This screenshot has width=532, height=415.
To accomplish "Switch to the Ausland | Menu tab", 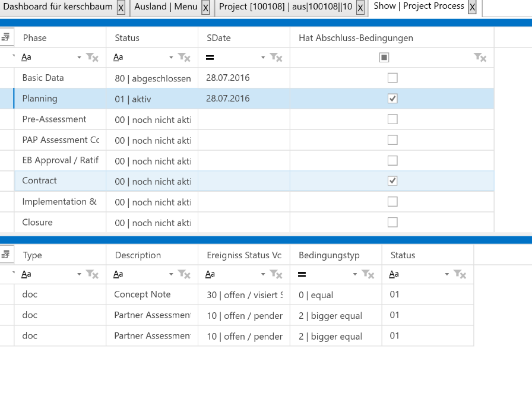I will pyautogui.click(x=166, y=7).
